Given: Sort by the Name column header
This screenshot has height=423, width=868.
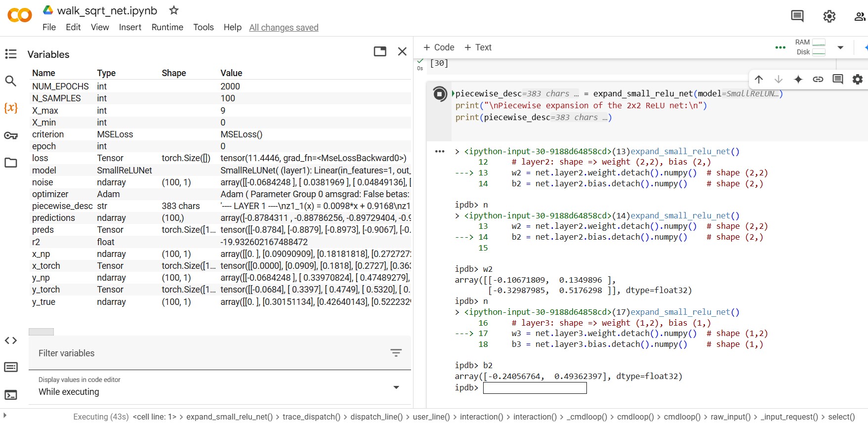Looking at the screenshot, I should [43, 73].
